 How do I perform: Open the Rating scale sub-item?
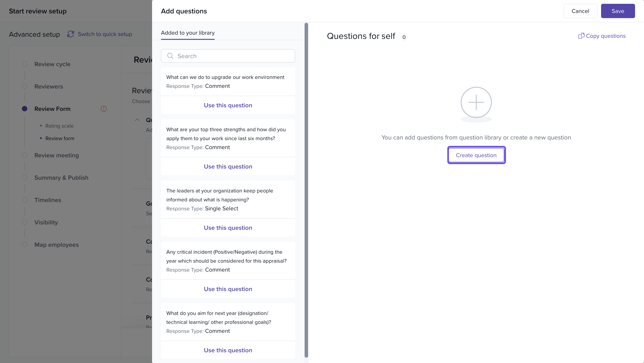(59, 126)
